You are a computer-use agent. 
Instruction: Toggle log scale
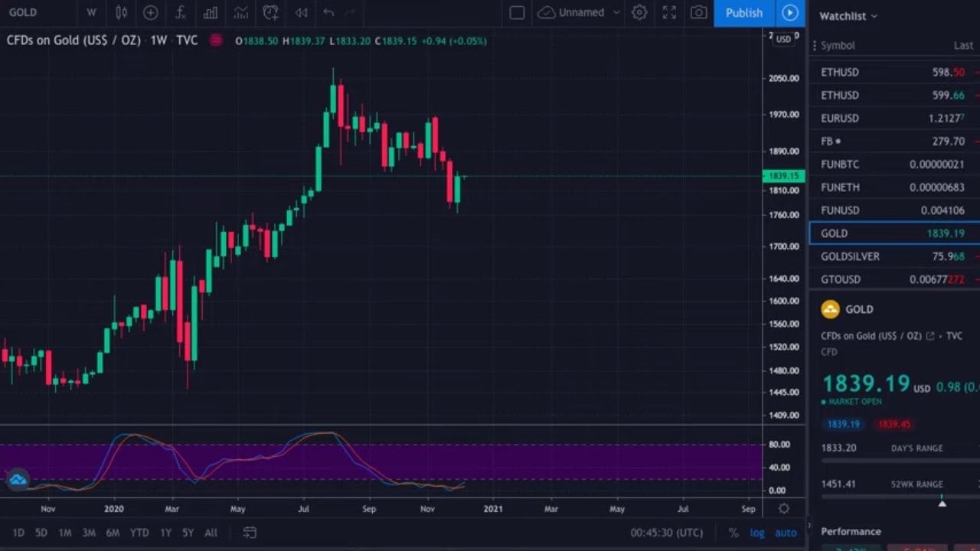[x=757, y=533]
